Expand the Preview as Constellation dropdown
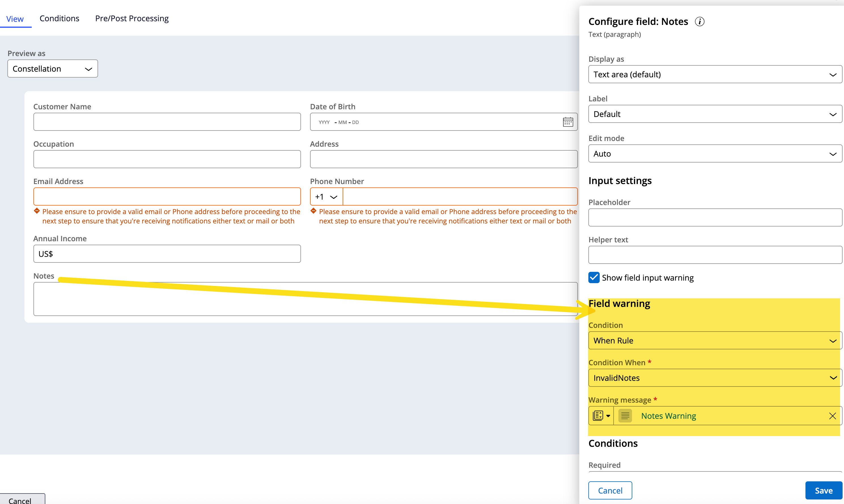This screenshot has height=504, width=844. click(x=53, y=69)
